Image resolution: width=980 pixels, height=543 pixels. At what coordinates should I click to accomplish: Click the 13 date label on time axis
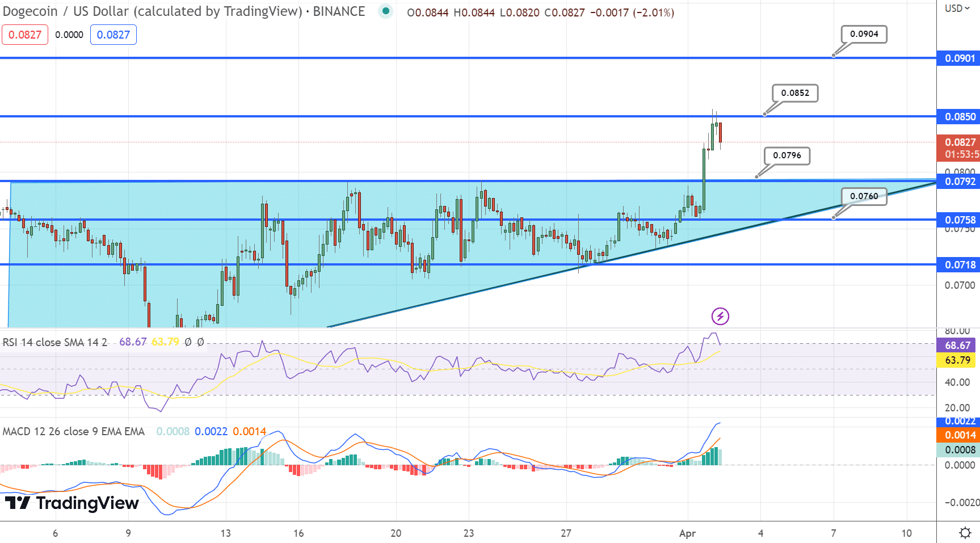pyautogui.click(x=225, y=533)
